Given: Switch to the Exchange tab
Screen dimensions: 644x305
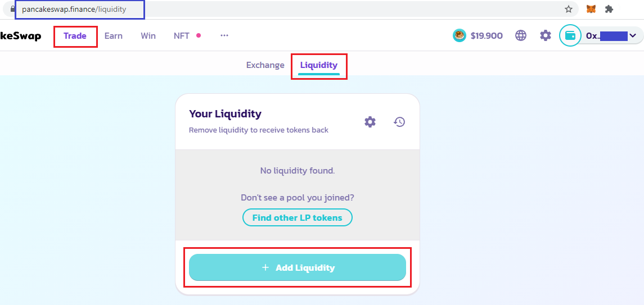Looking at the screenshot, I should 265,65.
